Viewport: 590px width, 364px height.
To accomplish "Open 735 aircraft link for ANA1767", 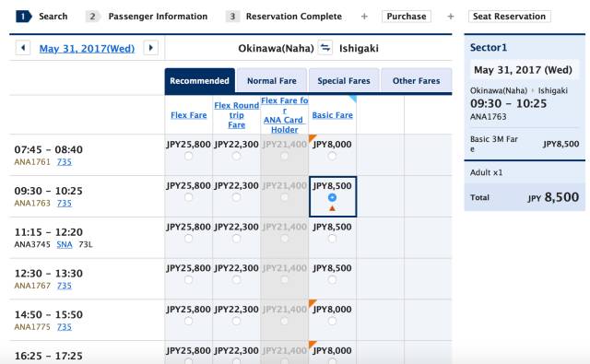I will point(65,286).
